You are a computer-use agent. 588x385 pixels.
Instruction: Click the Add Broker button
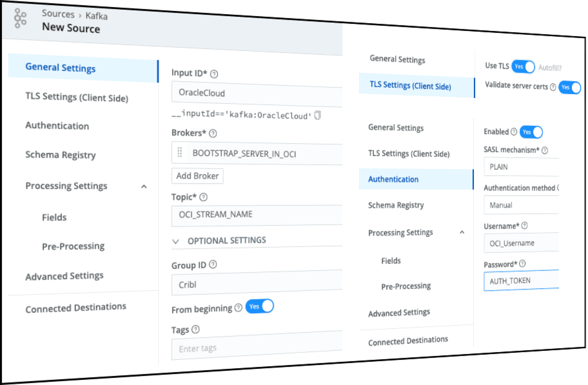(197, 176)
